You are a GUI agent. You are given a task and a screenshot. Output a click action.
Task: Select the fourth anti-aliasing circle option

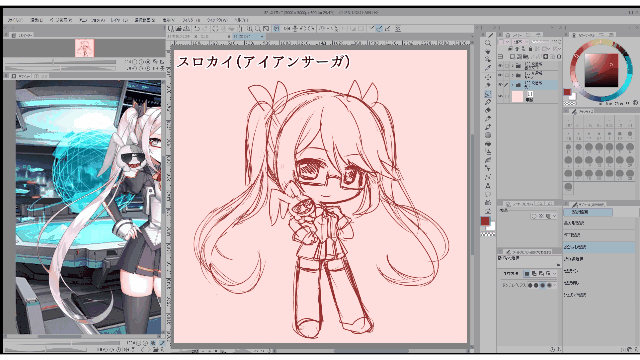(x=550, y=285)
